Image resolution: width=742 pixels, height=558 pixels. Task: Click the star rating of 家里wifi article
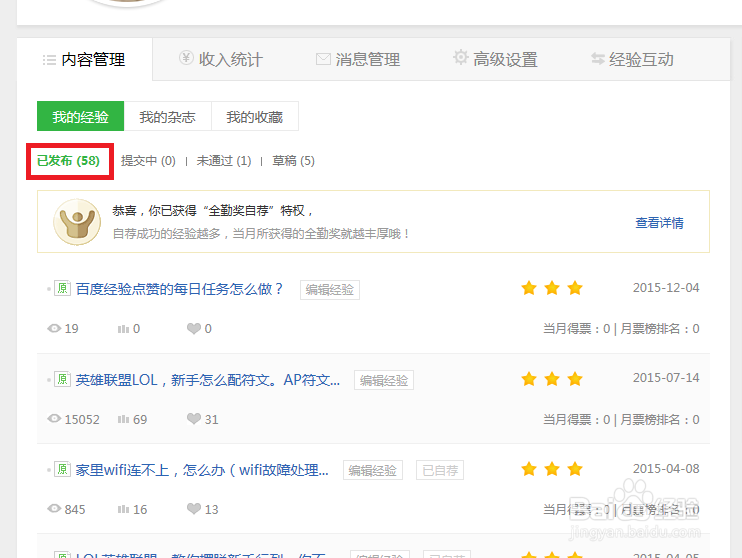point(552,469)
